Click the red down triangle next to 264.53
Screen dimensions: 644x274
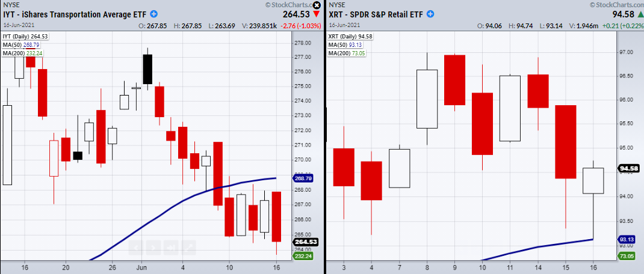(x=315, y=15)
